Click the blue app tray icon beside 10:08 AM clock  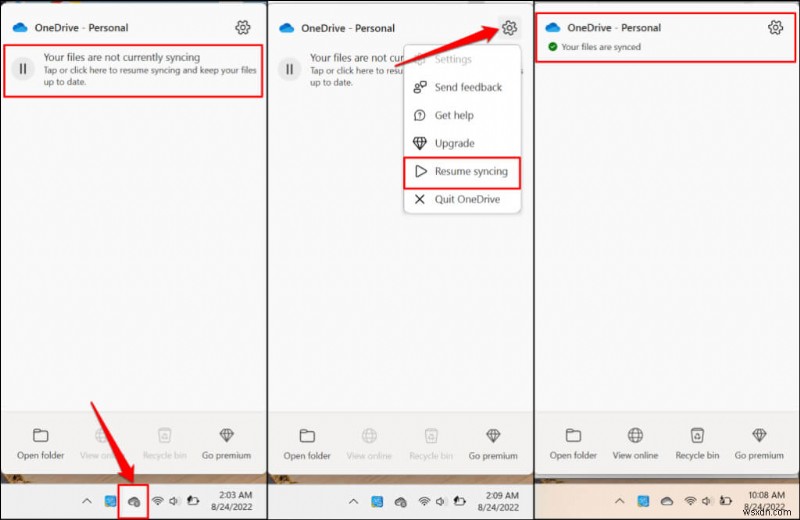643,501
